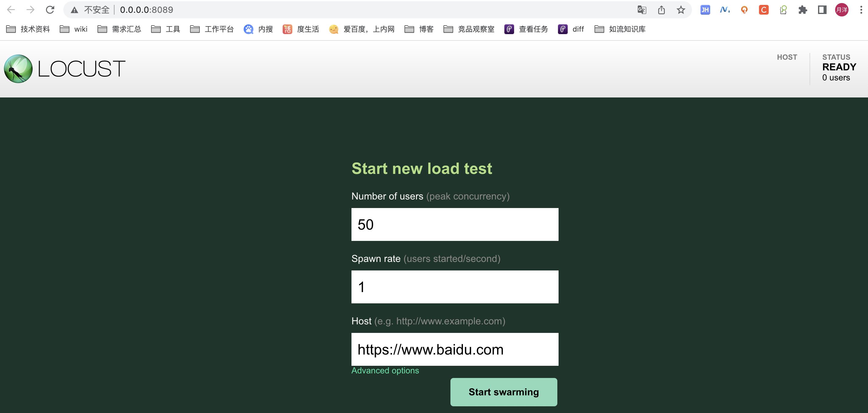Open the Google Translate page icon

[642, 10]
